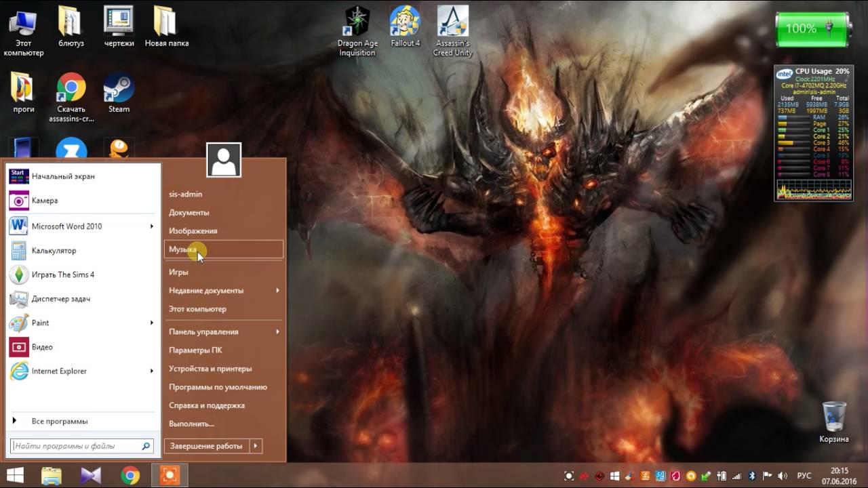
Task: Open Видео app in Start menu
Action: pyautogui.click(x=83, y=347)
